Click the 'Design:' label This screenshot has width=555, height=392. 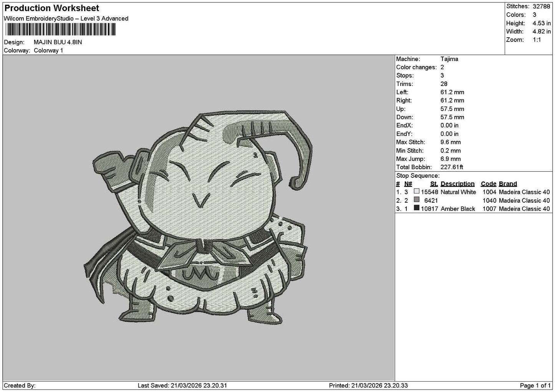coord(14,42)
